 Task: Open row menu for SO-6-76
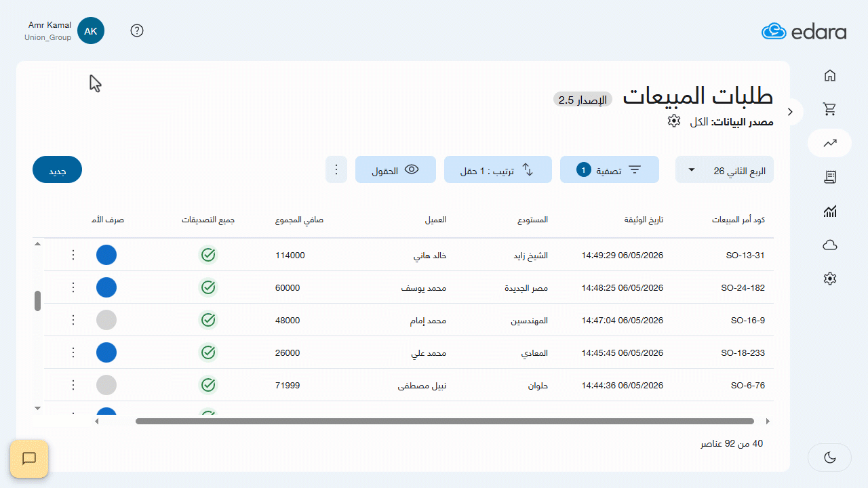[73, 385]
